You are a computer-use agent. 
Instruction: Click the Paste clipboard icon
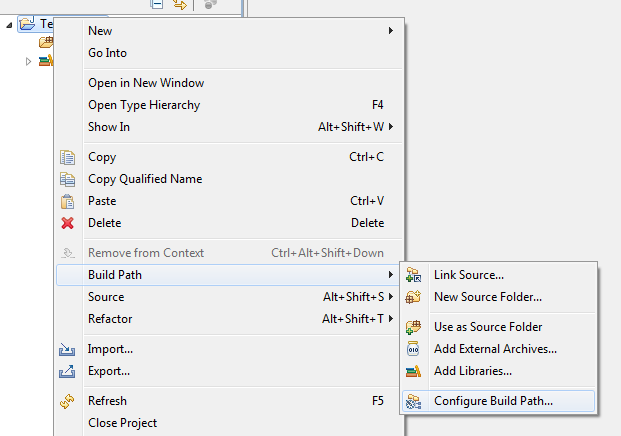[x=68, y=201]
